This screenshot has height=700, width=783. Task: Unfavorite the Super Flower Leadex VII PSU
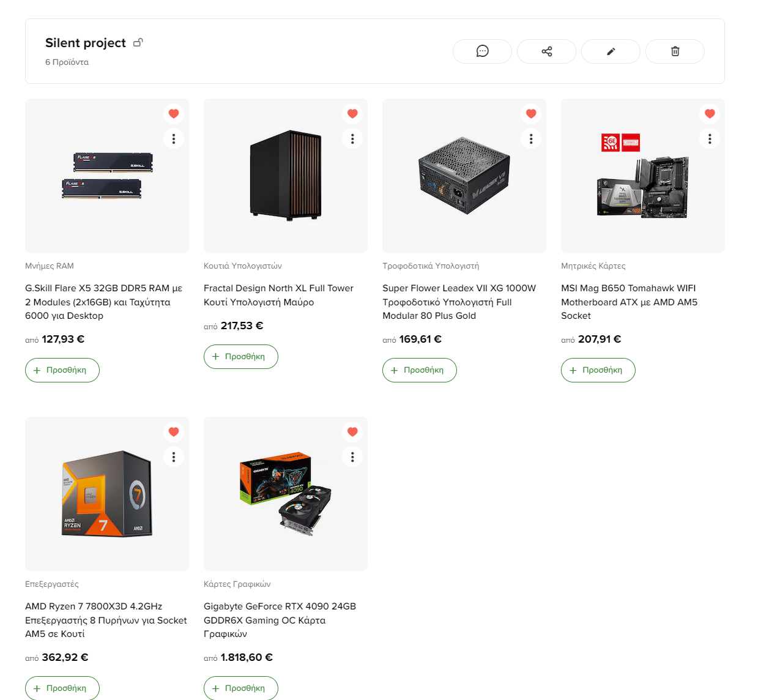(531, 113)
